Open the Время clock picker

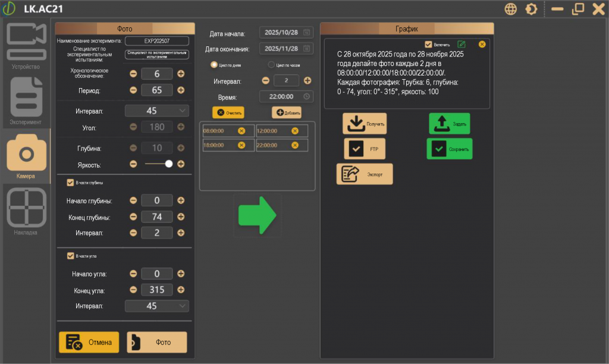pyautogui.click(x=306, y=96)
